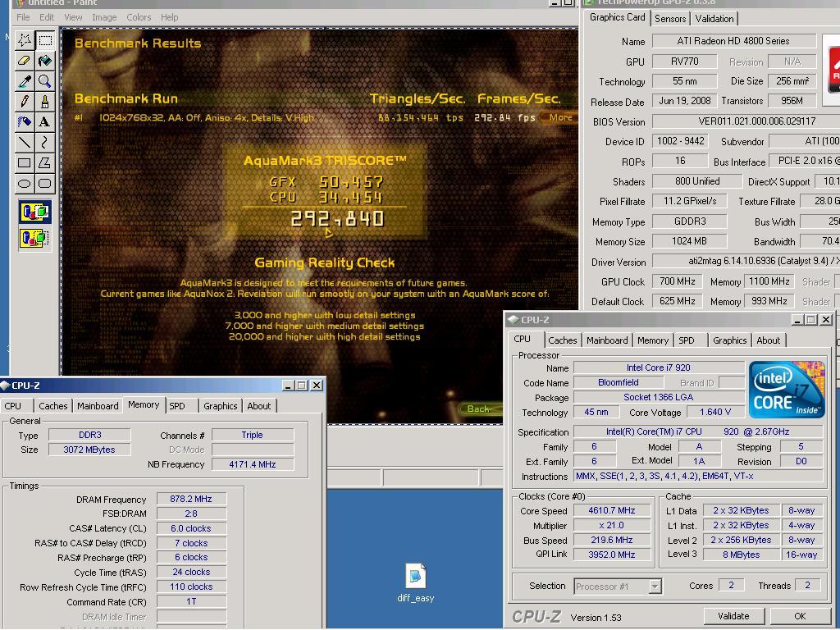Select the rectangular Select tool in Paint
The height and width of the screenshot is (630, 840).
(45, 40)
